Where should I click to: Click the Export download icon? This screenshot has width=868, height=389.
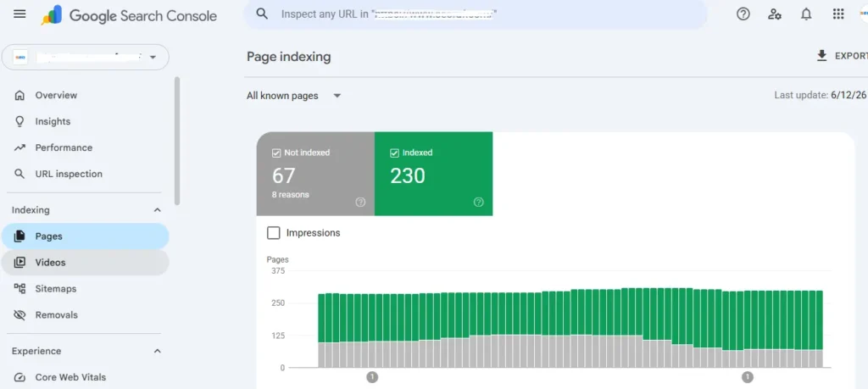[x=821, y=55]
